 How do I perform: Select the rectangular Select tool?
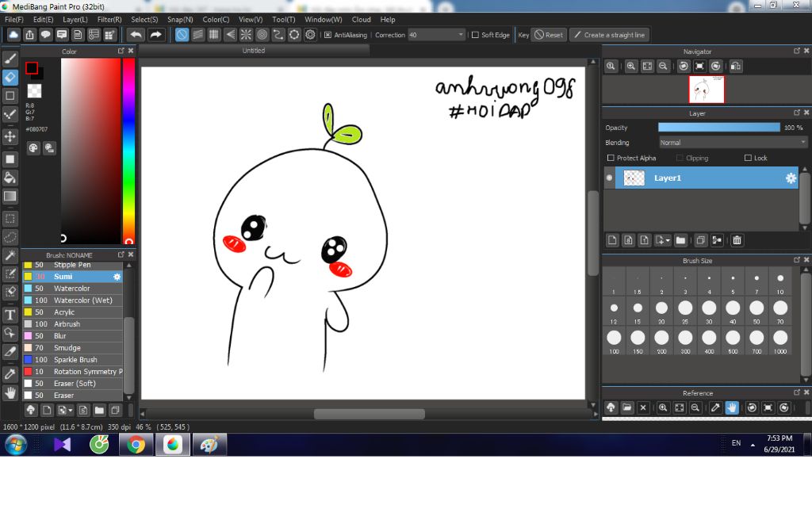point(10,219)
